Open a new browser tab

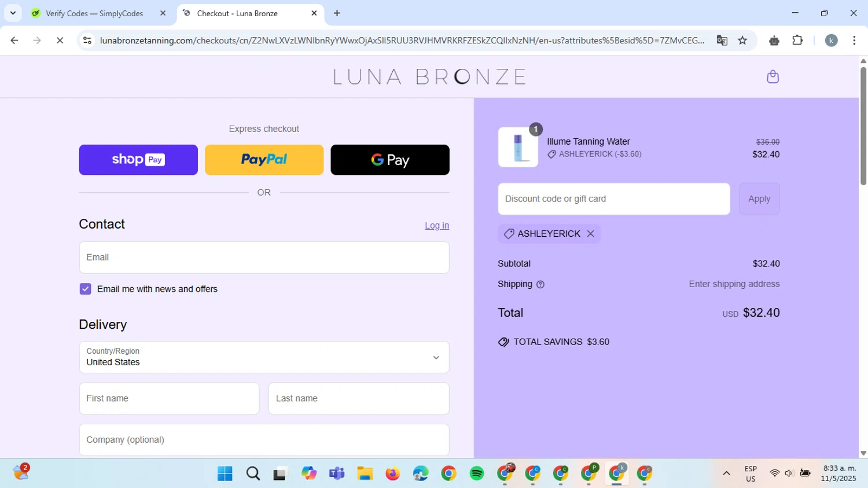click(337, 13)
